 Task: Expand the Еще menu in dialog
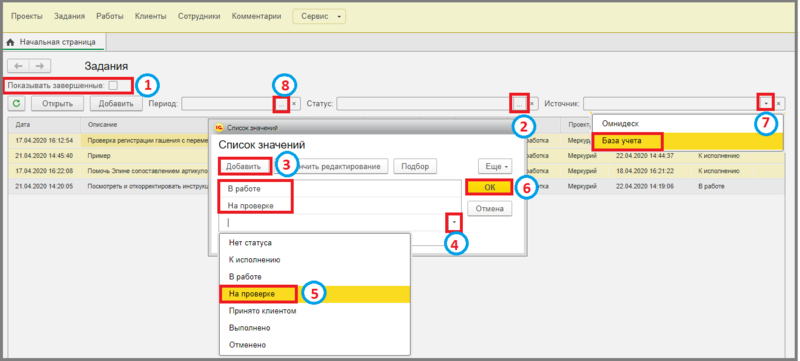click(494, 166)
